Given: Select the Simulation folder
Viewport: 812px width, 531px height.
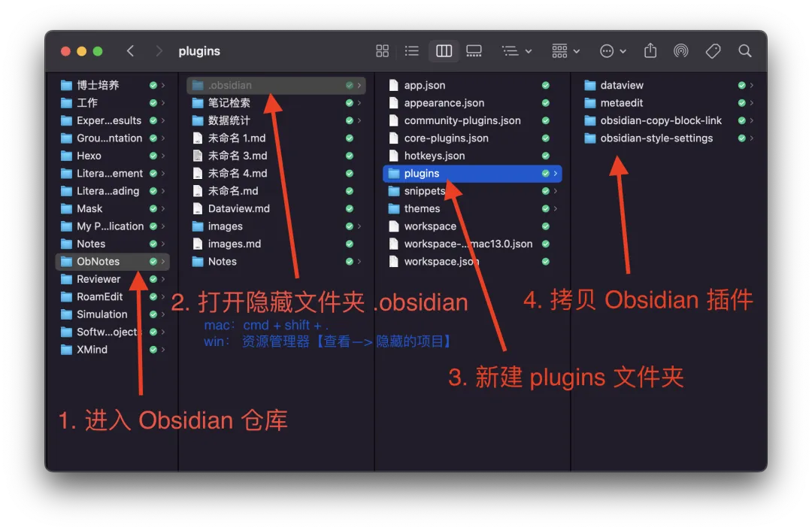Looking at the screenshot, I should tap(112, 314).
